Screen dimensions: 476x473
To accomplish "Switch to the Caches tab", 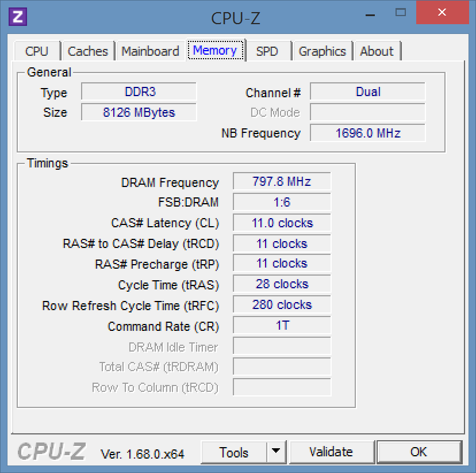I will pyautogui.click(x=88, y=51).
